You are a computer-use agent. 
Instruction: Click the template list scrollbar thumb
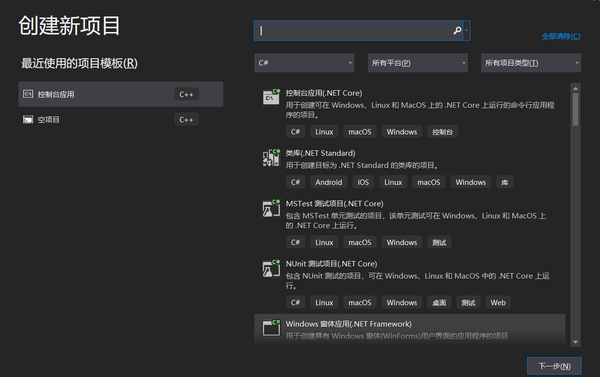(x=575, y=109)
